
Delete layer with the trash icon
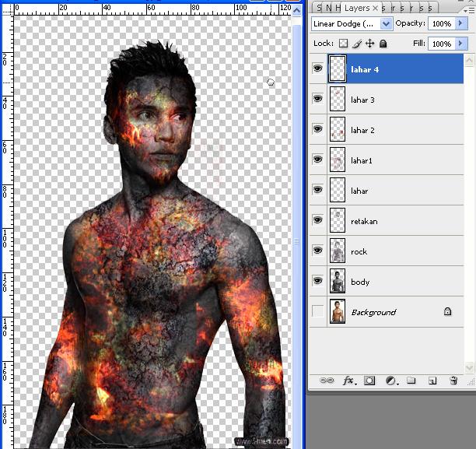[453, 381]
